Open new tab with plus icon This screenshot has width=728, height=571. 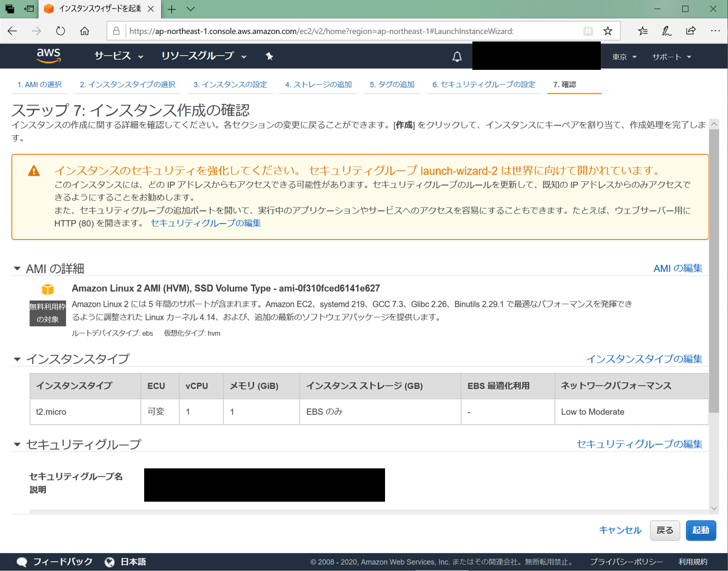(171, 9)
